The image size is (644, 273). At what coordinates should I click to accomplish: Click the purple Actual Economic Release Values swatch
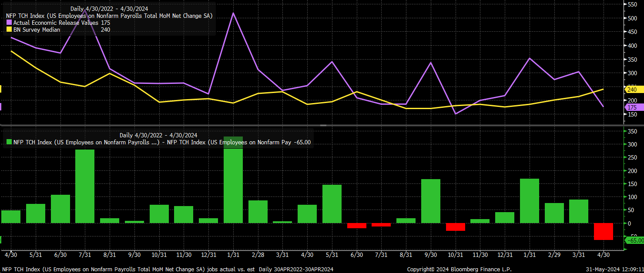[x=9, y=23]
